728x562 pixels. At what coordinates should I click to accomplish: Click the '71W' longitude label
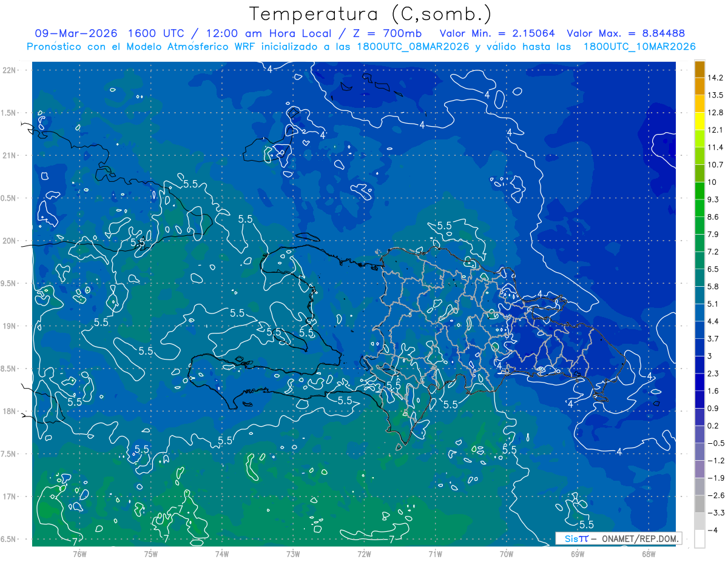pyautogui.click(x=435, y=554)
